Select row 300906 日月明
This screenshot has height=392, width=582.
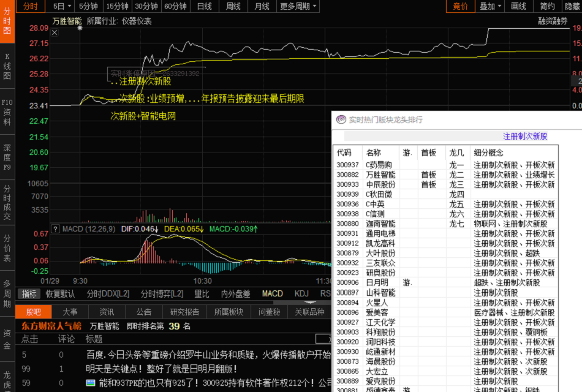tap(445, 282)
